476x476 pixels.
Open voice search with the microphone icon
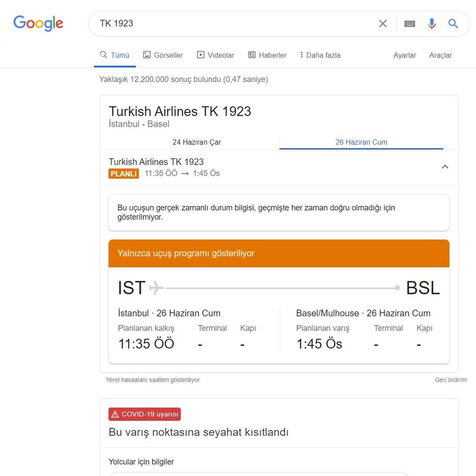[x=432, y=24]
